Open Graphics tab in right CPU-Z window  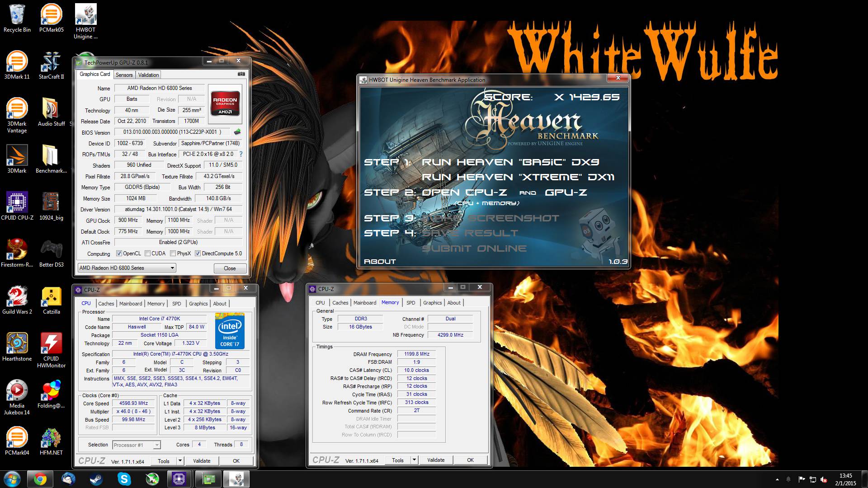point(433,303)
